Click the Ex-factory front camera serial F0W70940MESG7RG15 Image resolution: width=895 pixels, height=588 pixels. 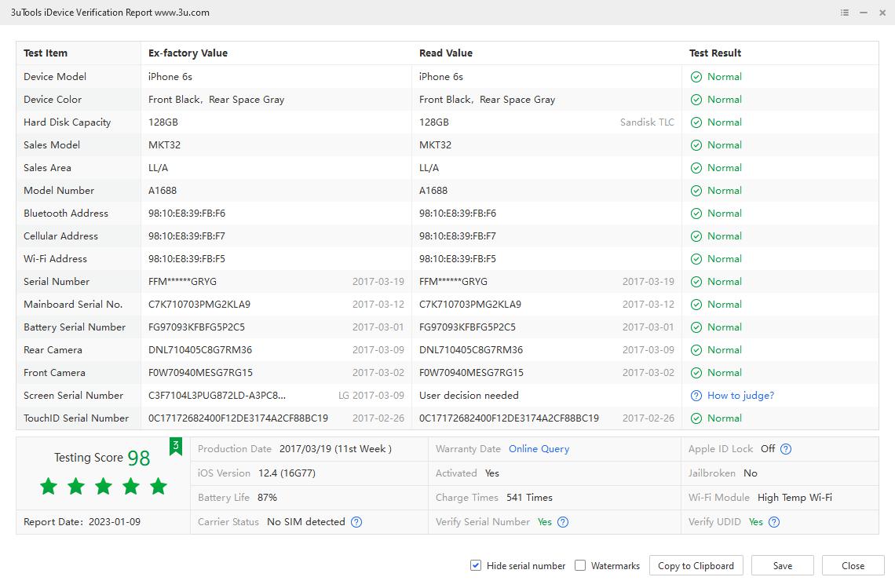pos(200,374)
